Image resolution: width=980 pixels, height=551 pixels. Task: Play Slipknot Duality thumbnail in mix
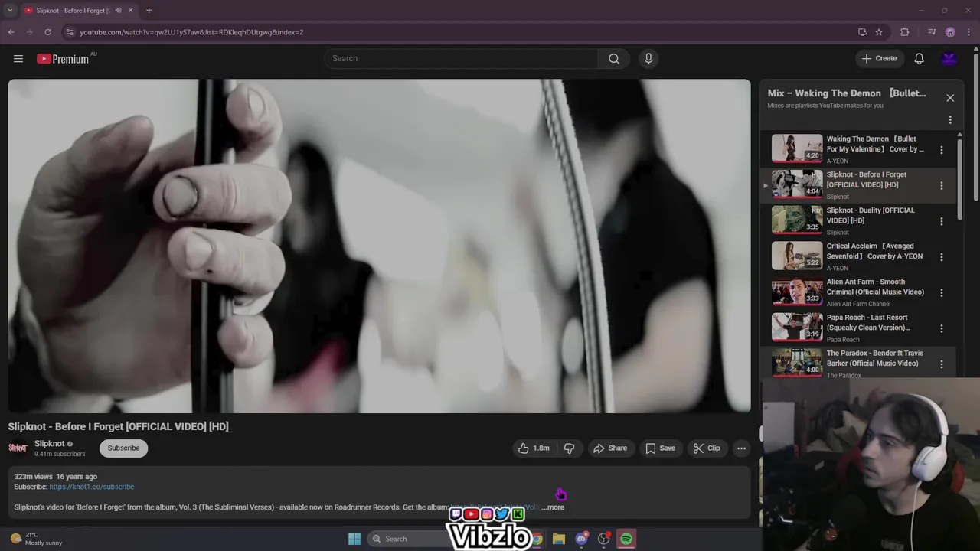pos(797,220)
